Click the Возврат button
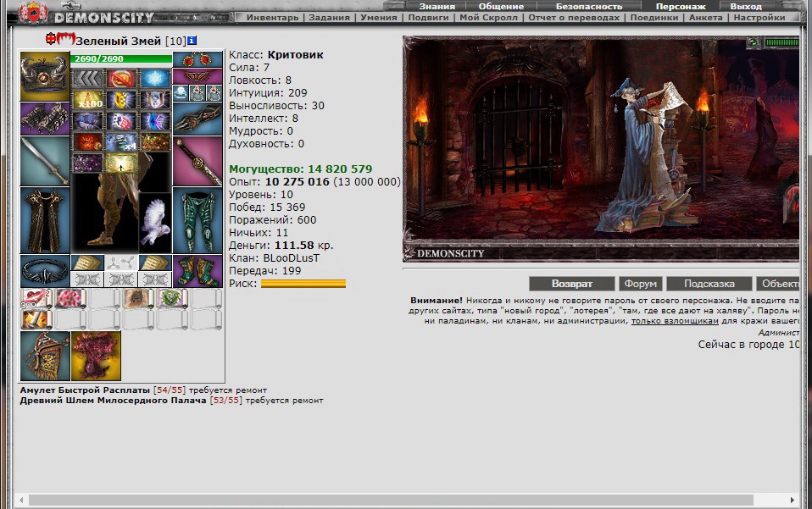The height and width of the screenshot is (509, 812). click(x=572, y=284)
